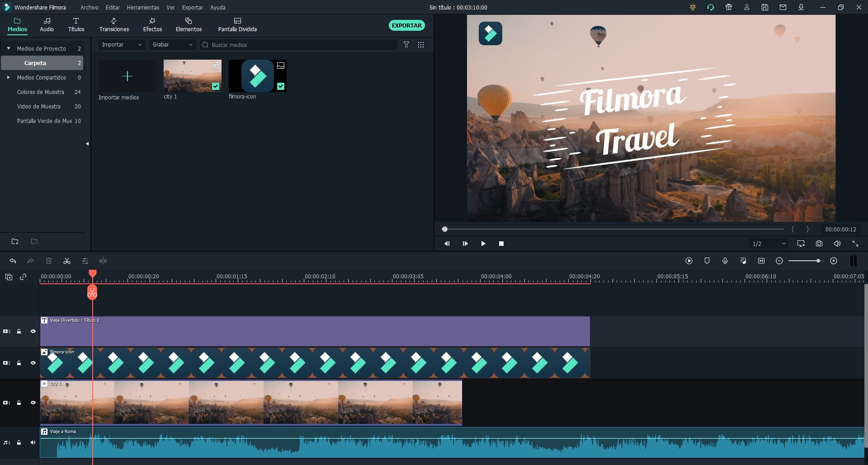This screenshot has height=465, width=868.
Task: Filter media with funnel icon
Action: point(406,45)
